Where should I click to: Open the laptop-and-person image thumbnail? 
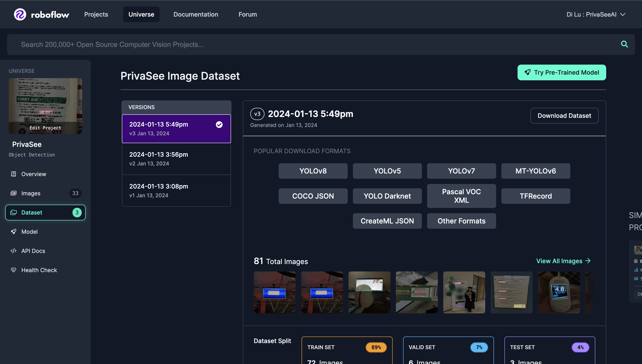(x=369, y=292)
